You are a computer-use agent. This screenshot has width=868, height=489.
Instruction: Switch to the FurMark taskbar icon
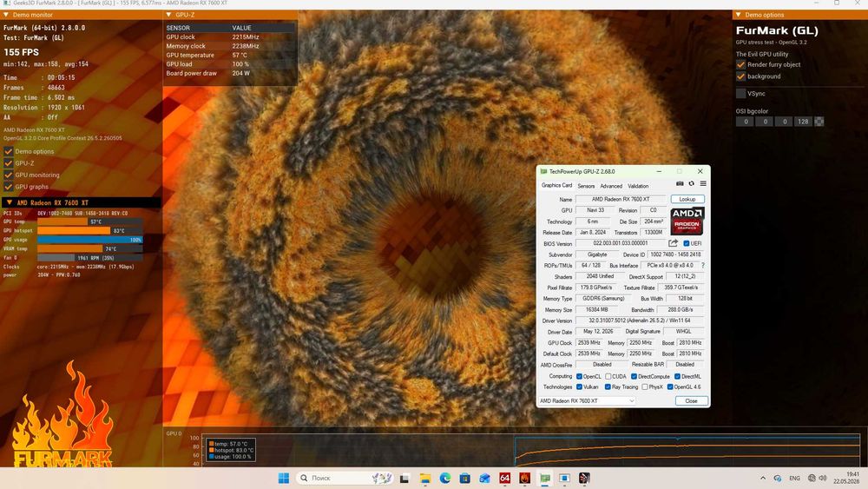click(525, 478)
